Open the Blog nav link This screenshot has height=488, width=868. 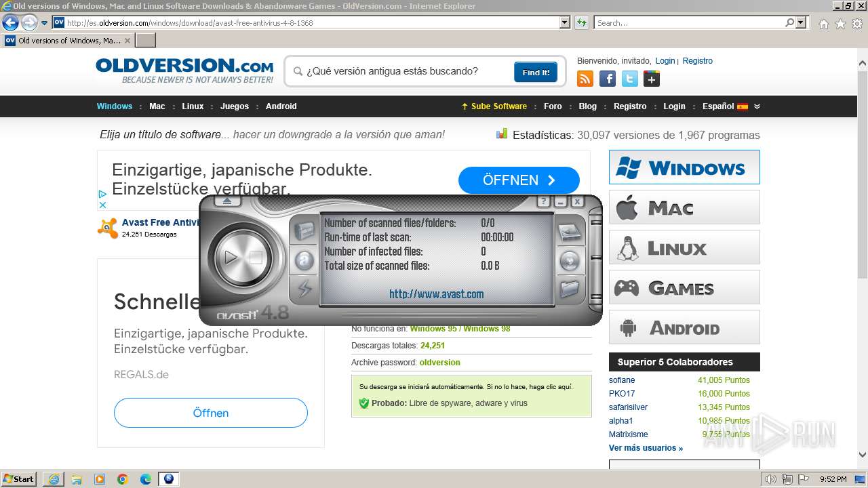(x=588, y=106)
